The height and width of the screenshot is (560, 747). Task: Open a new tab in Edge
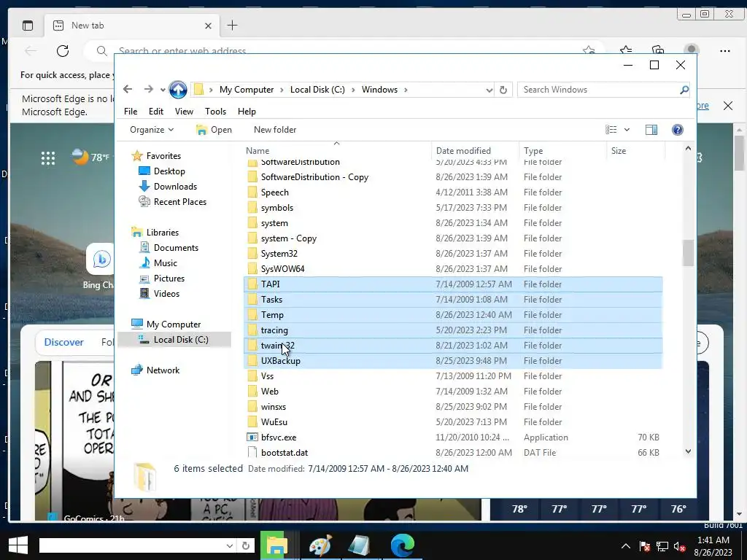coord(232,26)
